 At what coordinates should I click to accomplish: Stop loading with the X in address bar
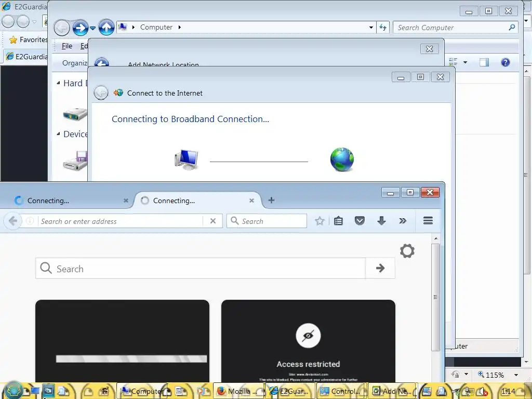pyautogui.click(x=212, y=221)
